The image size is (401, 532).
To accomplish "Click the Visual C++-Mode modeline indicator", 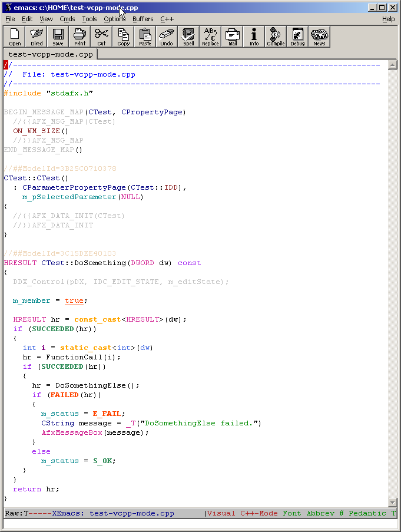I will (x=243, y=513).
